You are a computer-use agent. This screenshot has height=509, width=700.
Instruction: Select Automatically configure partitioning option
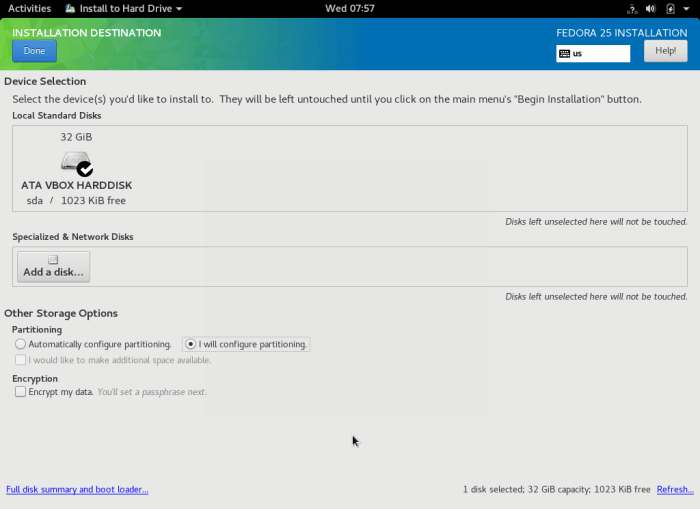(x=20, y=344)
